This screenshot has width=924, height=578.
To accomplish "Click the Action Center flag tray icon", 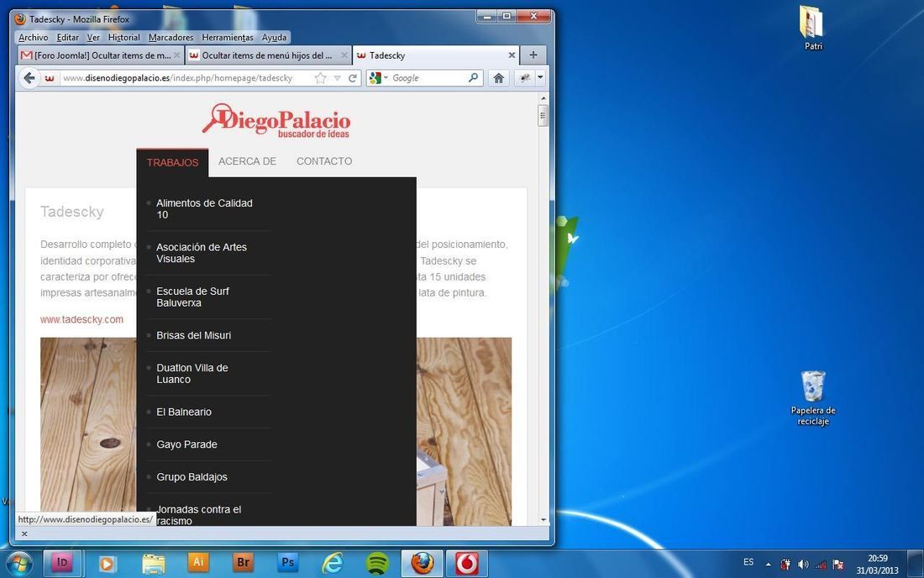I will click(x=838, y=565).
